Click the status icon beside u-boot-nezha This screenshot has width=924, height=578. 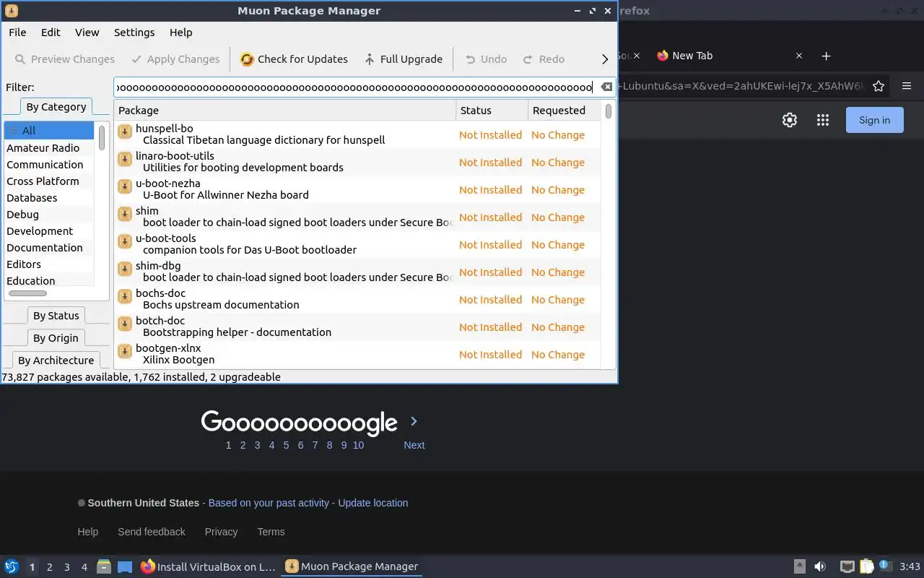pyautogui.click(x=125, y=186)
